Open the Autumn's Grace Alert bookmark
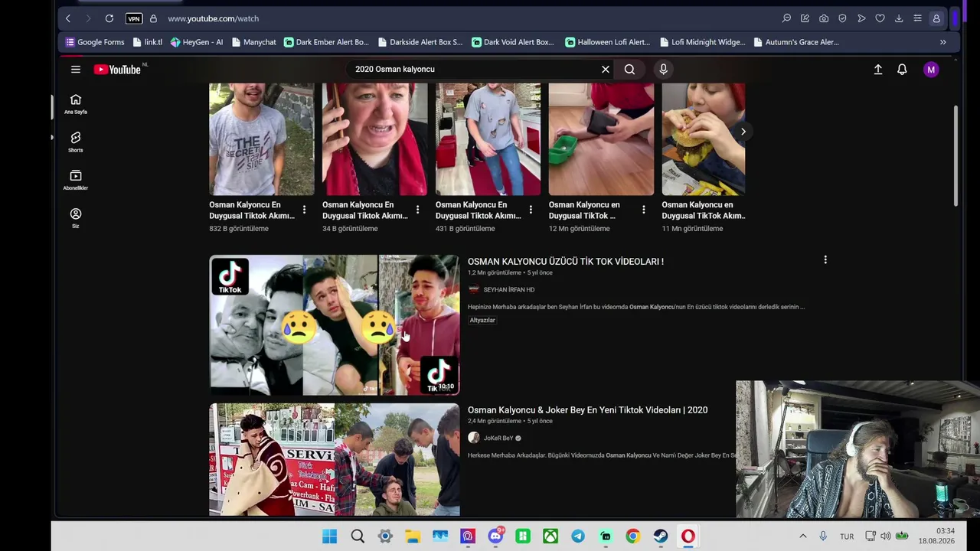980x551 pixels. click(x=796, y=42)
